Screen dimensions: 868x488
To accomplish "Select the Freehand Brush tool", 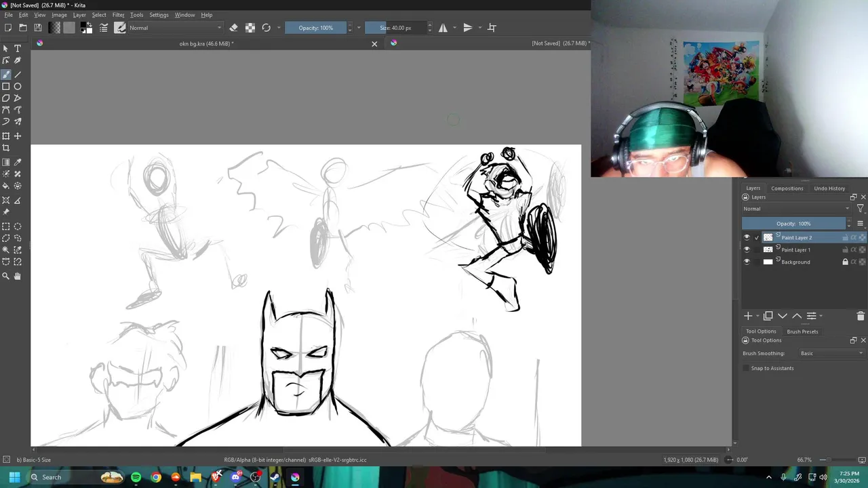I will tap(6, 75).
